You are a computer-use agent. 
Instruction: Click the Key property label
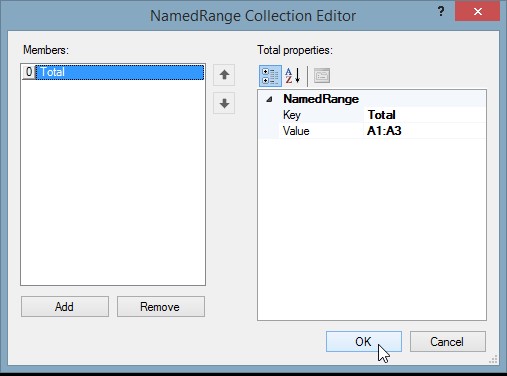[292, 115]
